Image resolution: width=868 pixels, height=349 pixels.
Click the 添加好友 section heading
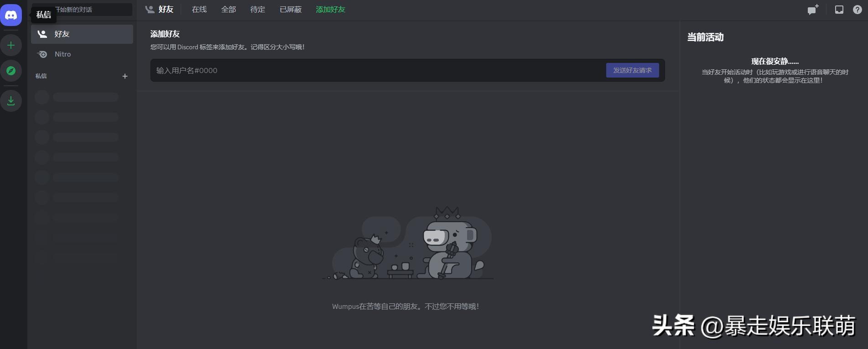pyautogui.click(x=165, y=34)
